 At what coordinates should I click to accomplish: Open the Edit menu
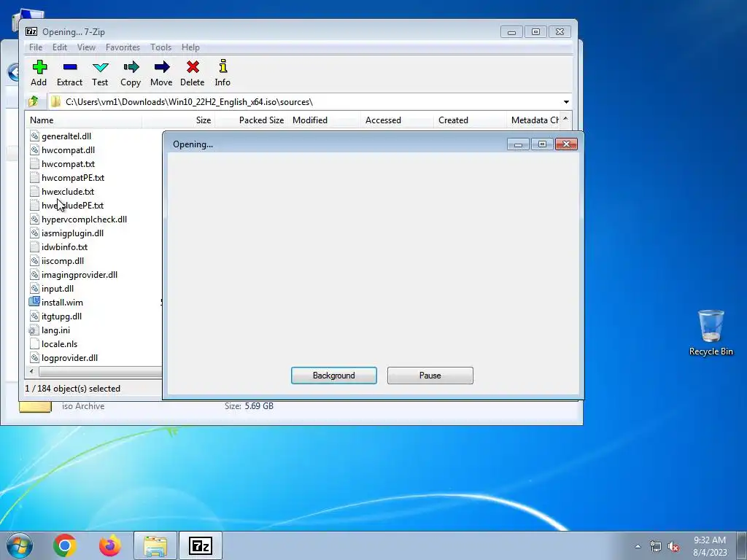coord(60,47)
